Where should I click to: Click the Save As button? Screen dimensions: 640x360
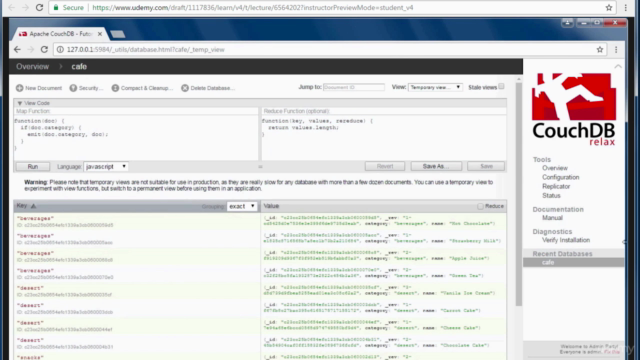tap(436, 166)
